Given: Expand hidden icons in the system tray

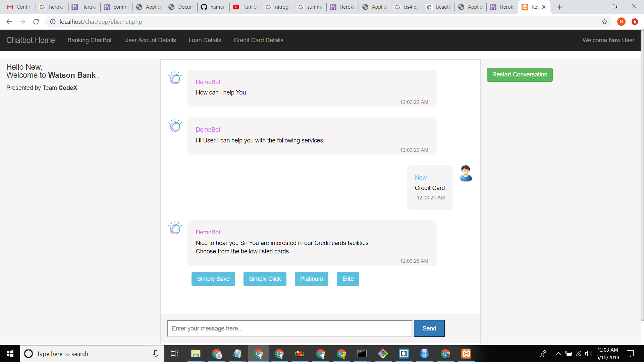Looking at the screenshot, I should pyautogui.click(x=558, y=354).
